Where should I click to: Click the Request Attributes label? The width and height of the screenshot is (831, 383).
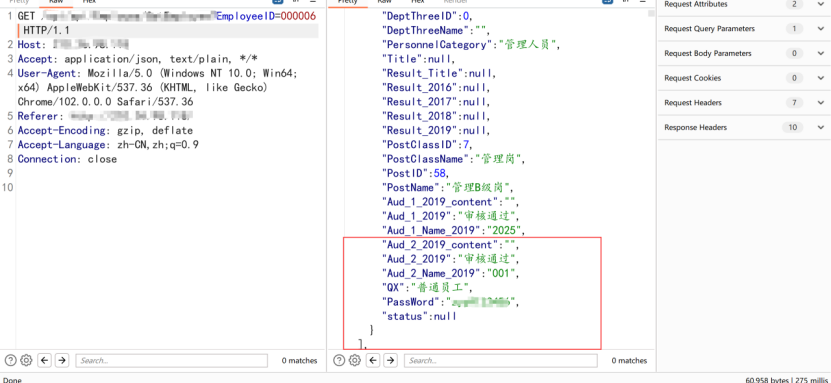tap(695, 4)
